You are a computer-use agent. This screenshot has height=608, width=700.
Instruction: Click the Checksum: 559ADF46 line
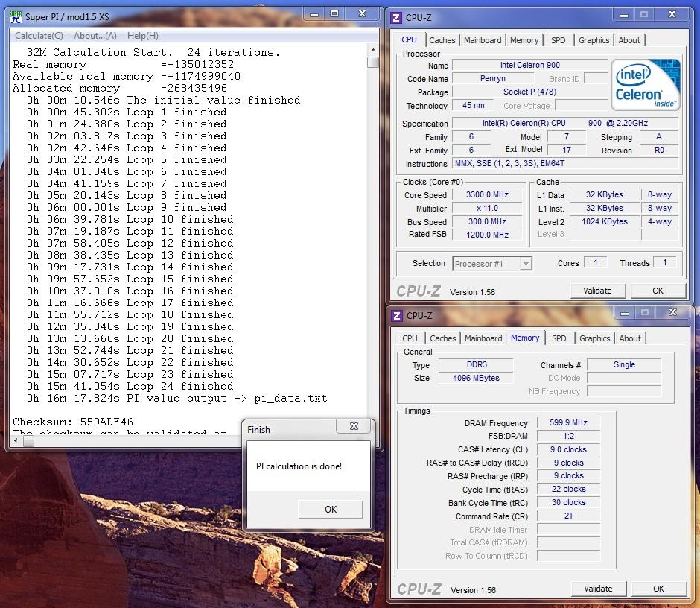(x=73, y=422)
